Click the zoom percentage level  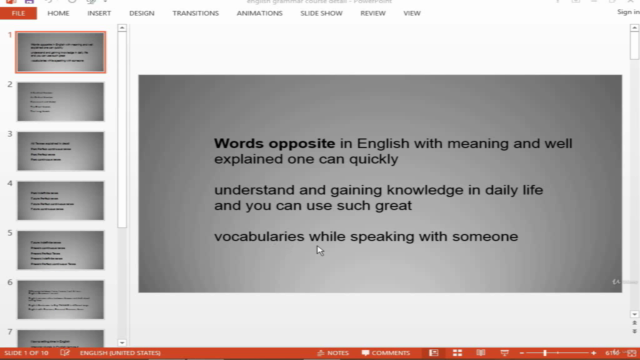tap(612, 353)
